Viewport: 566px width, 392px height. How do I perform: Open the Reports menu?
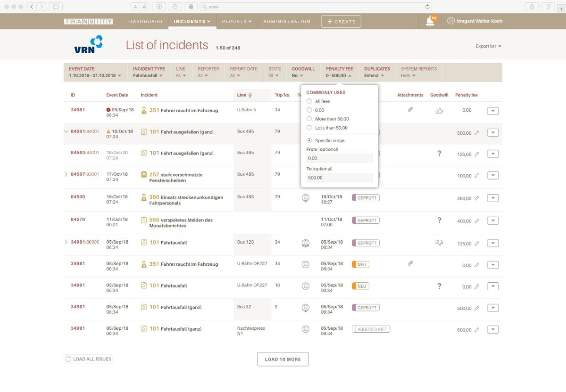(x=237, y=21)
